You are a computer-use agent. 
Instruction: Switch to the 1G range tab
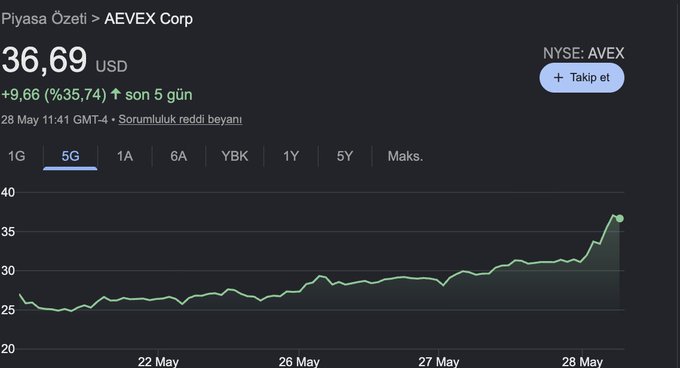(17, 156)
